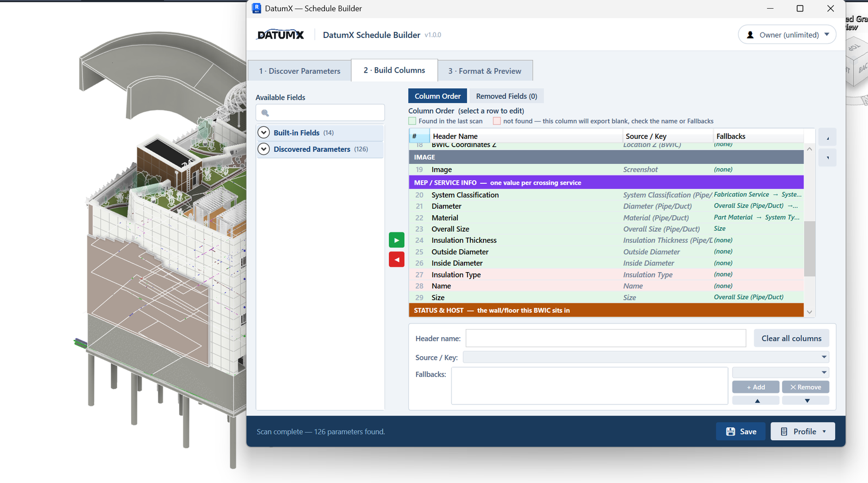This screenshot has height=483, width=868.
Task: Move selected column down with the arrow button below the move-up button
Action: point(827,158)
